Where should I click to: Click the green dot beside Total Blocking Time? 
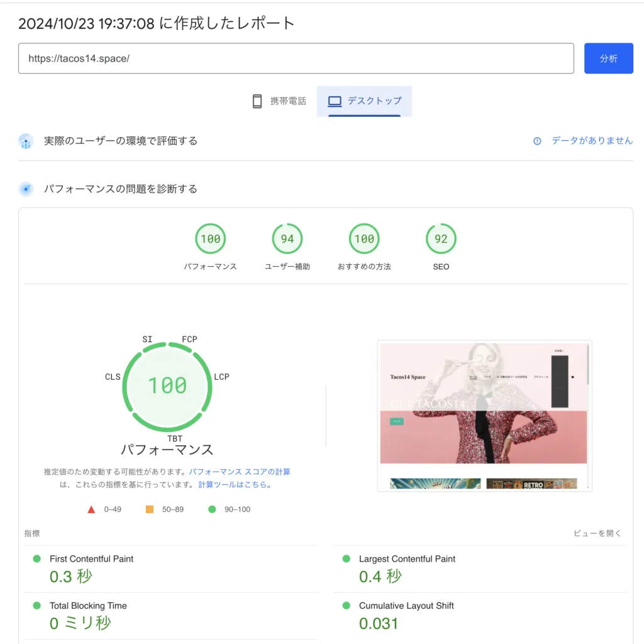[37, 606]
